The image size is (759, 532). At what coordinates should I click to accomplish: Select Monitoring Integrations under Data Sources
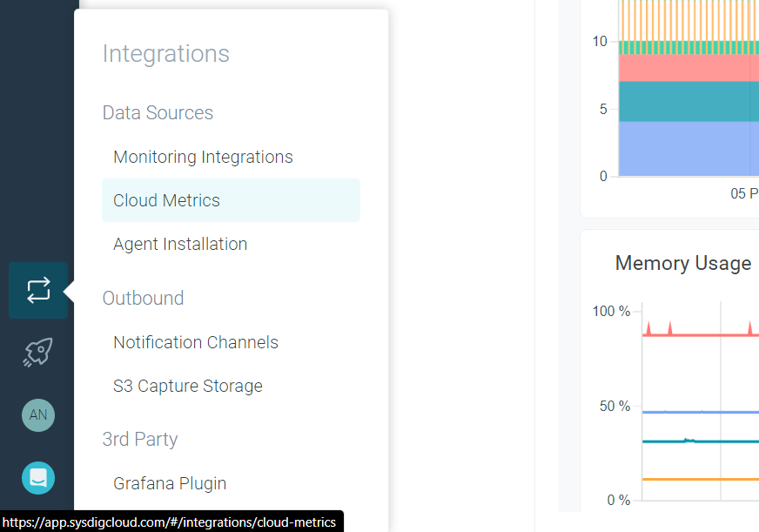point(203,157)
